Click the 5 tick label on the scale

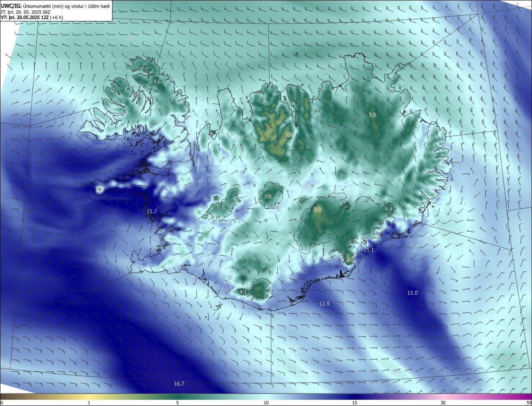pyautogui.click(x=177, y=403)
